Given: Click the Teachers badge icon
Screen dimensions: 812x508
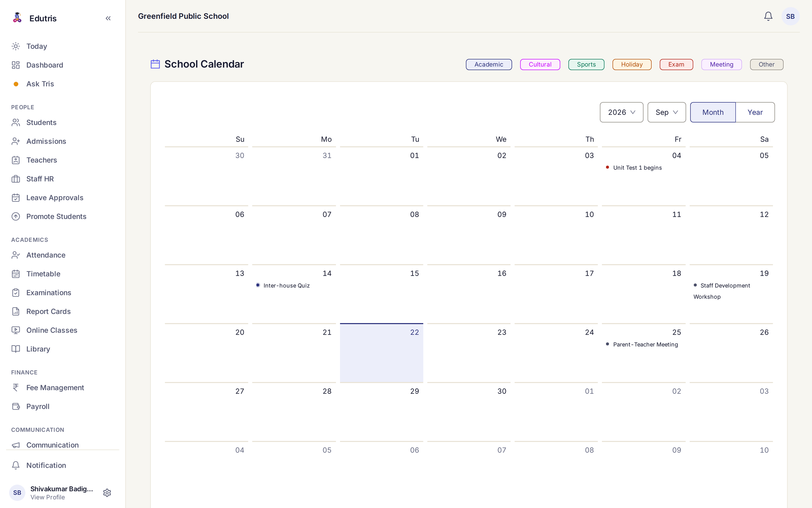Looking at the screenshot, I should [x=16, y=160].
